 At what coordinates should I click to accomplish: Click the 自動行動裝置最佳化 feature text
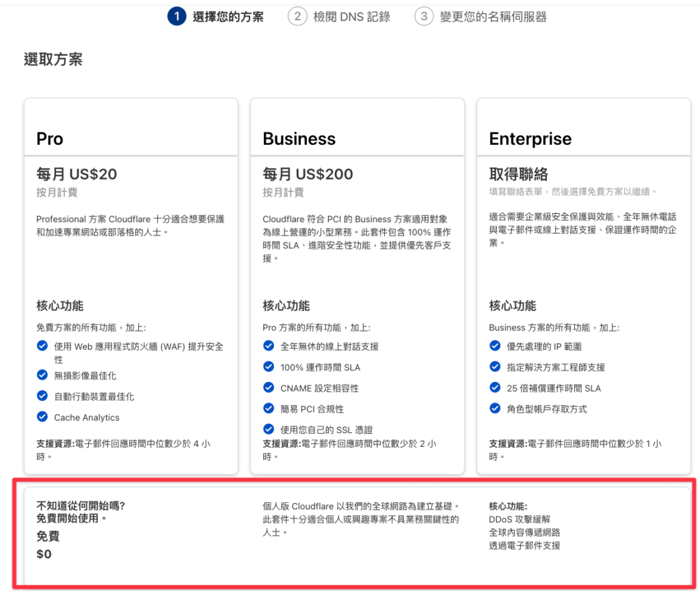pos(94,397)
